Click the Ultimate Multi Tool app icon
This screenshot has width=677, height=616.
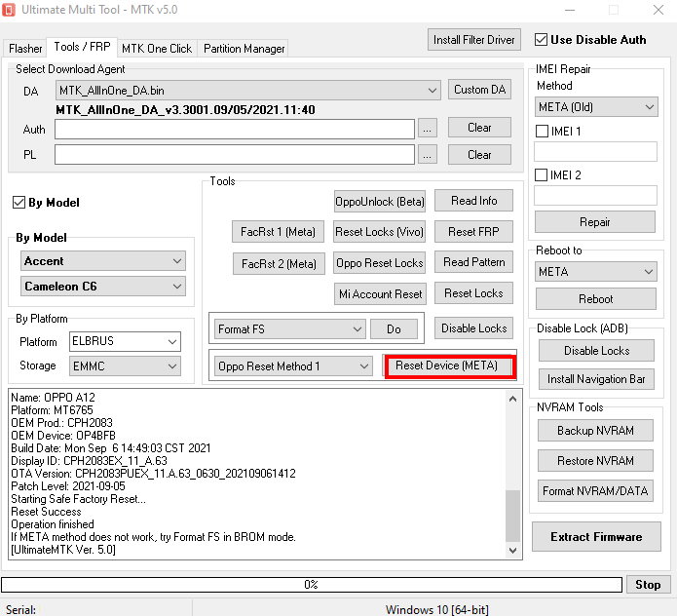click(9, 10)
